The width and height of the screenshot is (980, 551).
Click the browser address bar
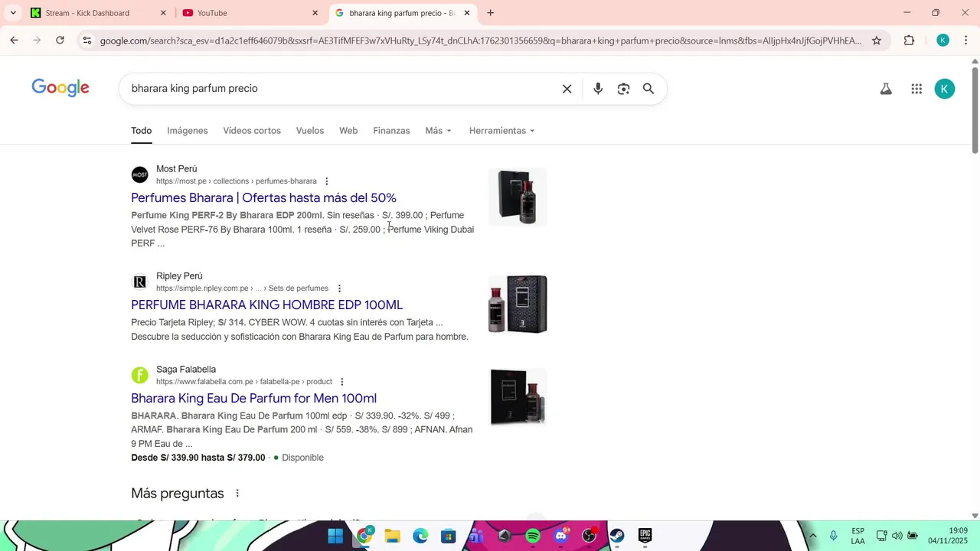tap(480, 41)
